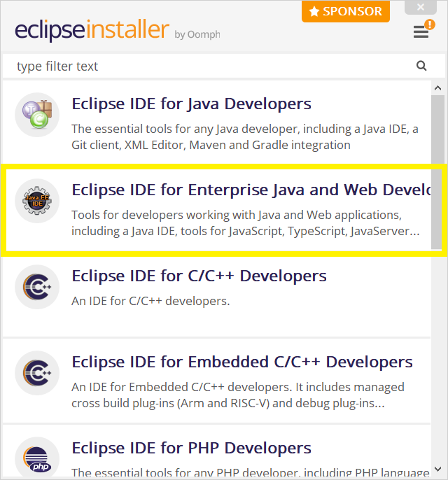
Task: Click the C/C++ Developers package icon
Action: click(37, 287)
